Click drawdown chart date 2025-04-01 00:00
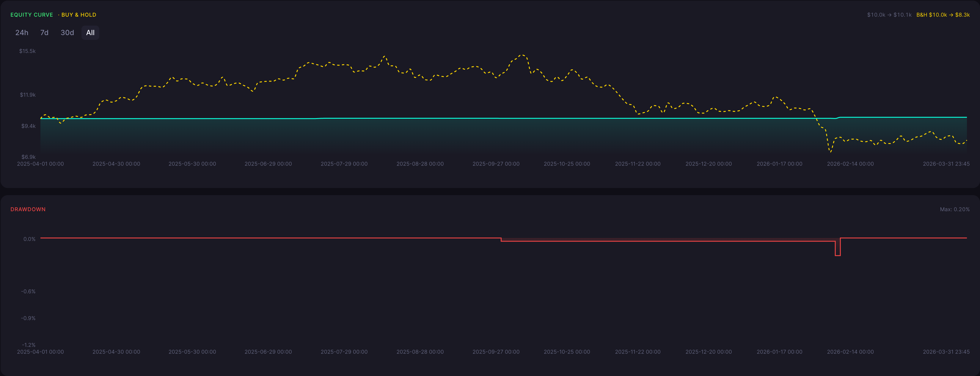The image size is (980, 376). pos(40,352)
